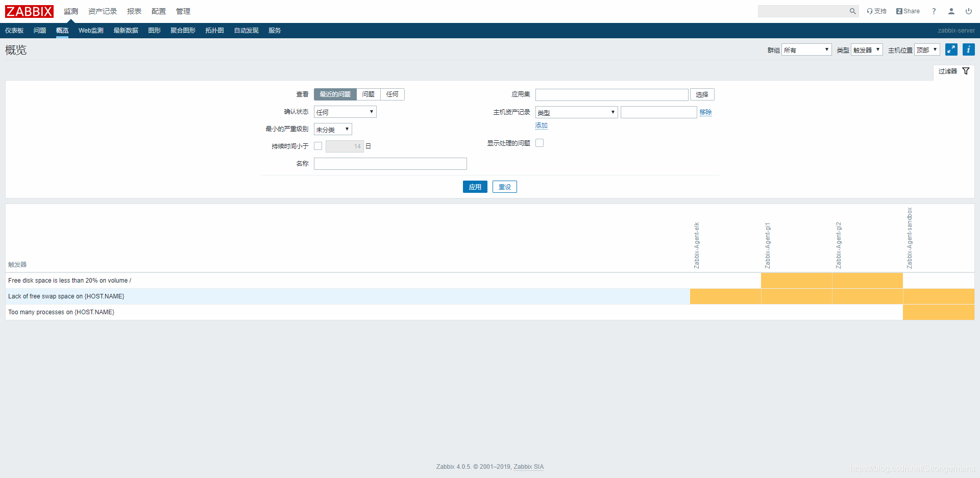Toggle the 过滤器 filter tab
Viewport: 980px width, 478px height.
click(x=953, y=71)
